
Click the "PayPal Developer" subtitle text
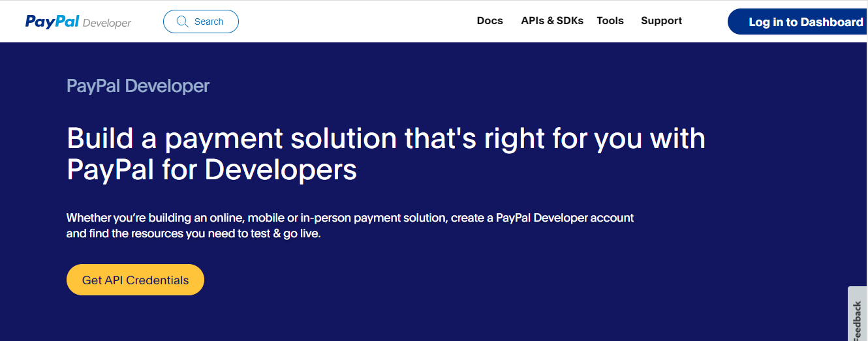(x=138, y=85)
